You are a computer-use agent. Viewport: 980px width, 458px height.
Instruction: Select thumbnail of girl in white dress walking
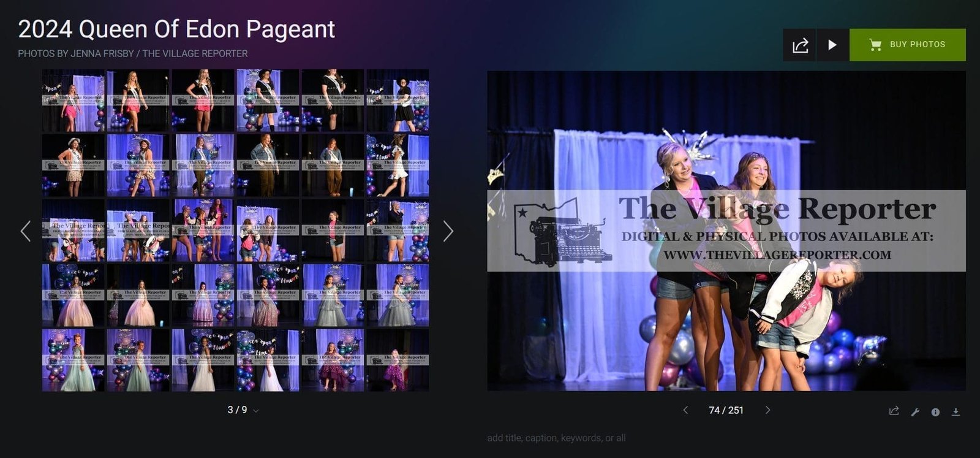[398, 166]
